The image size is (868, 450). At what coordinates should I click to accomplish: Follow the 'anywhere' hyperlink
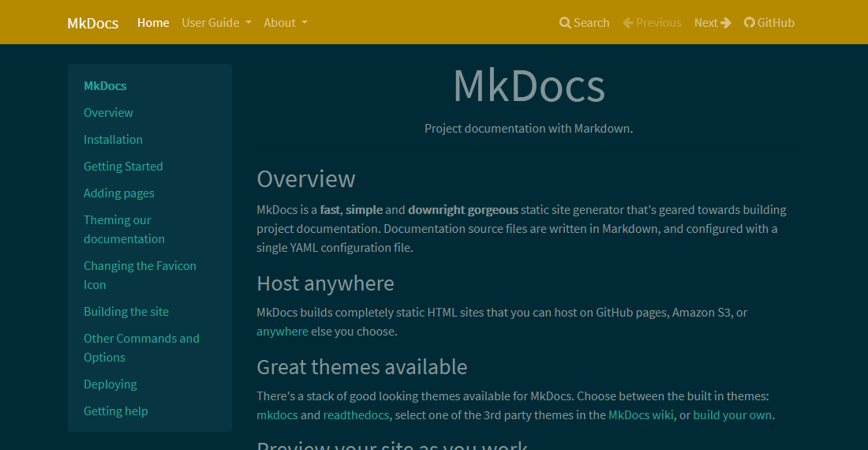tap(282, 332)
